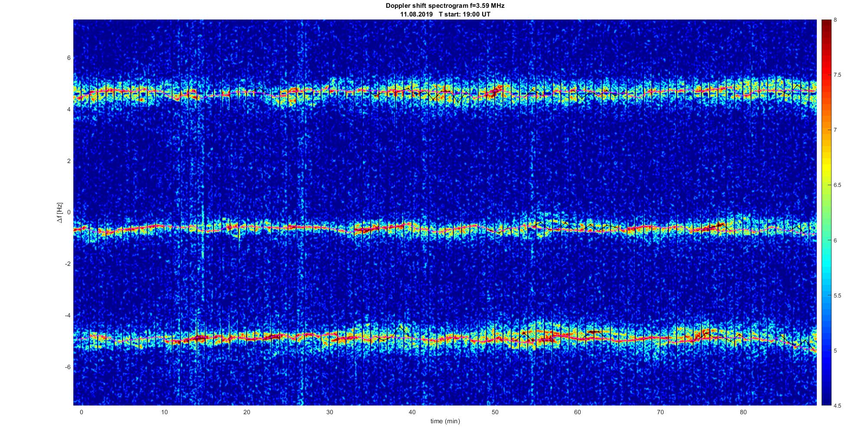
Task: Click the colorbar tick label 4.5
Action: tap(837, 406)
